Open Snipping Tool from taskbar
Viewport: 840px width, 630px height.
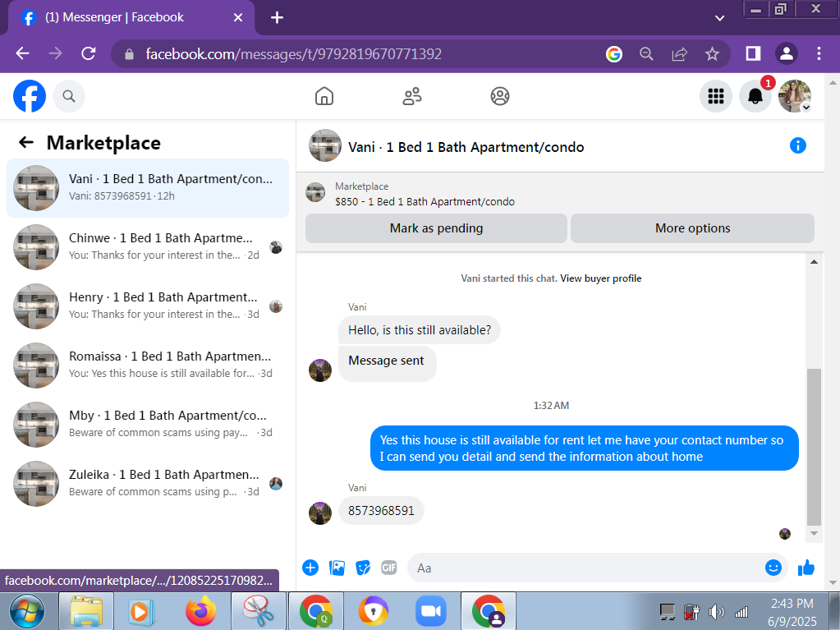tap(259, 611)
